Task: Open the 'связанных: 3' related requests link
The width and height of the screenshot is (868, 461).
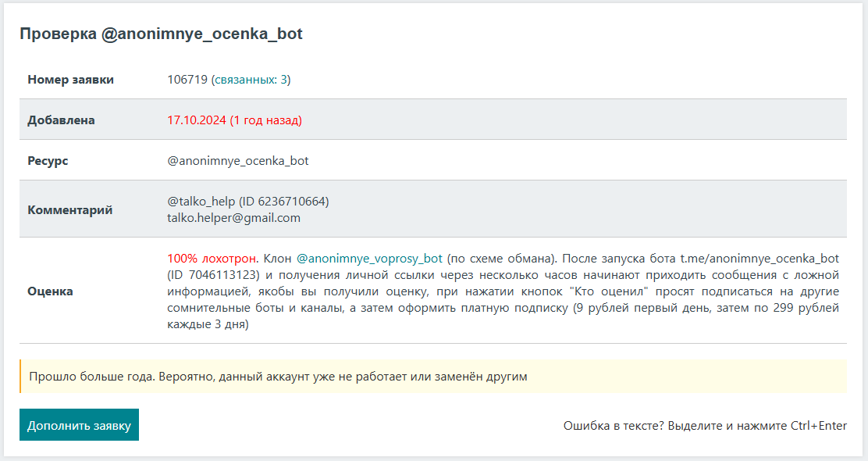Action: click(x=251, y=79)
